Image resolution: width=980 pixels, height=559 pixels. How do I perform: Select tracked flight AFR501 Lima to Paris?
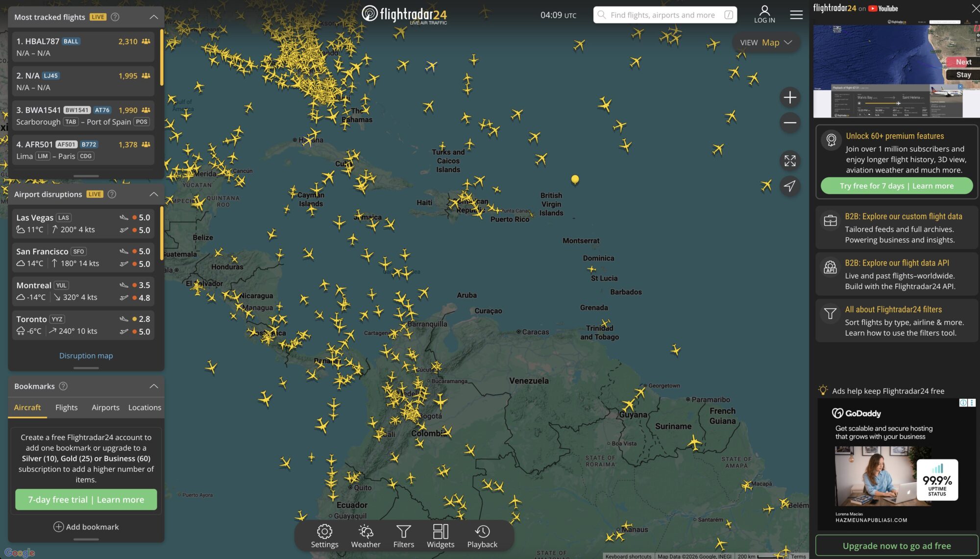point(83,150)
